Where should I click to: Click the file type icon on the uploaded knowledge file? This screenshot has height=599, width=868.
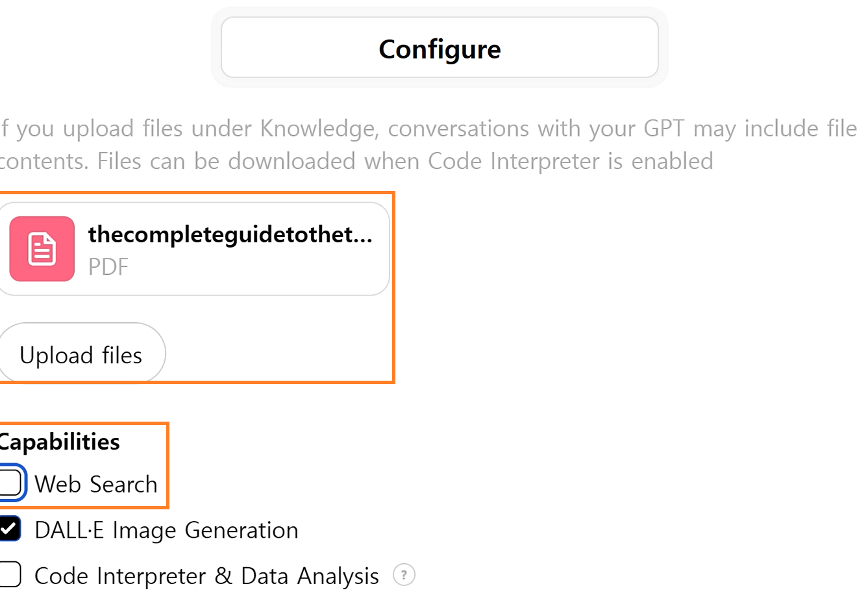41,248
